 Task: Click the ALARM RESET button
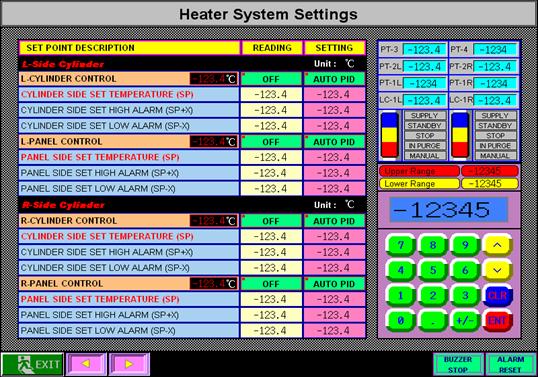(x=511, y=364)
